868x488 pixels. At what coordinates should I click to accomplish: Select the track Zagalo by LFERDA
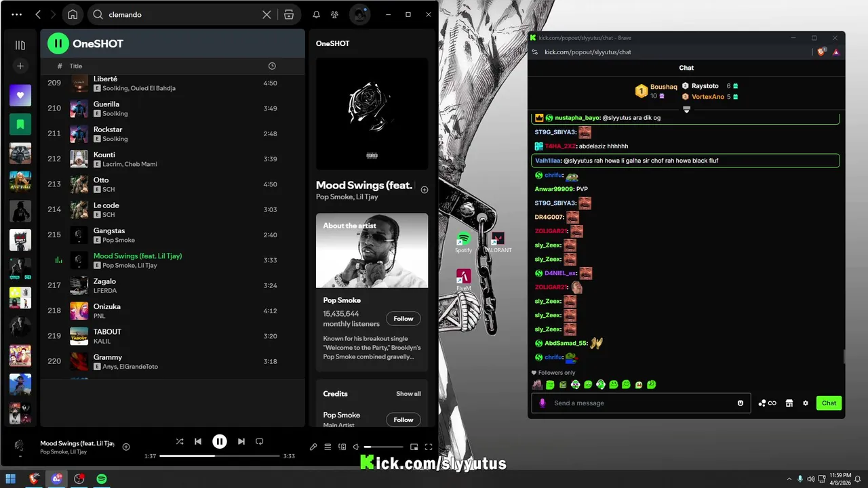[x=172, y=285]
